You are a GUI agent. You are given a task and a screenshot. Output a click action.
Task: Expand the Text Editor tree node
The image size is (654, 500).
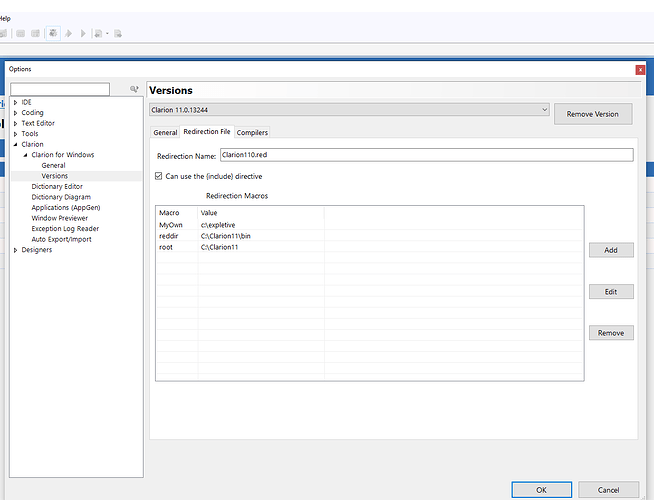(15, 123)
